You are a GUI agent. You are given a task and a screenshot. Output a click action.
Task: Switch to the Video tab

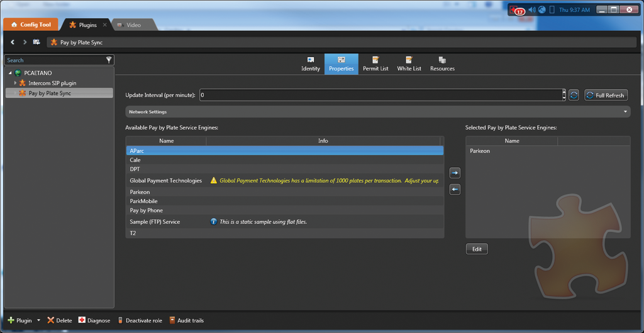pyautogui.click(x=135, y=25)
